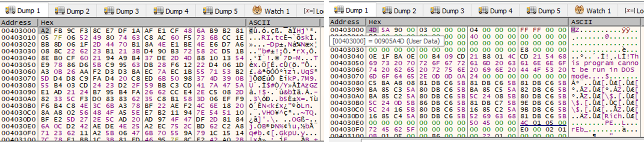Select address 00403080 in left dump
This screenshot has width=644, height=142.
19,85
